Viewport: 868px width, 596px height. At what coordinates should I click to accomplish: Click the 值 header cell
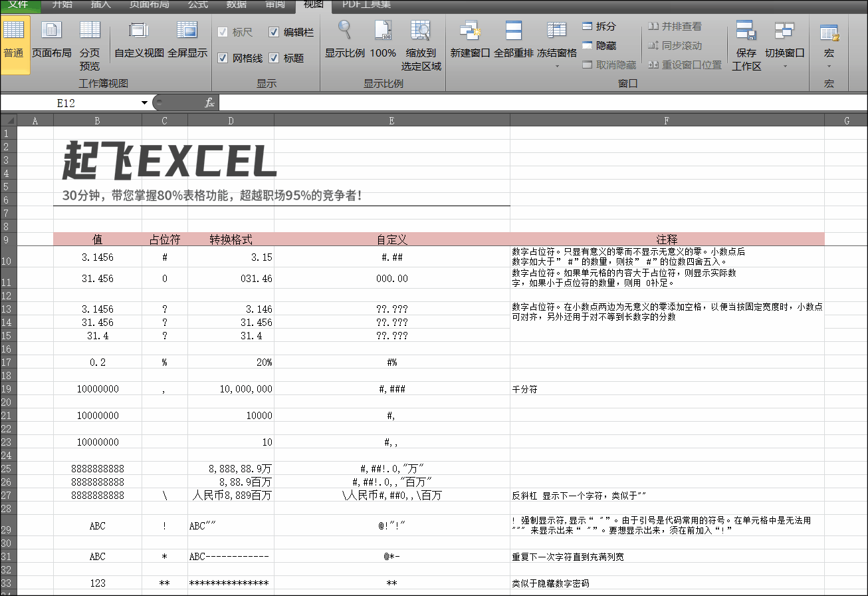click(x=98, y=239)
